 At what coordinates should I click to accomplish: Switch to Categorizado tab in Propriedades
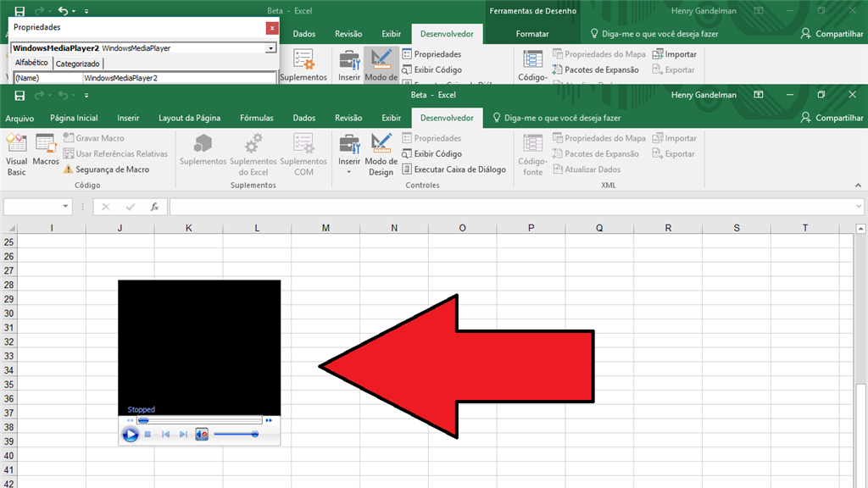[x=77, y=64]
